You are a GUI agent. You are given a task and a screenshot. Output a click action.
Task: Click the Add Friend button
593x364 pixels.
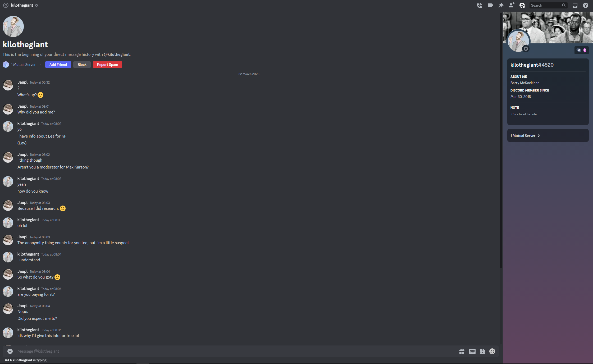point(58,65)
